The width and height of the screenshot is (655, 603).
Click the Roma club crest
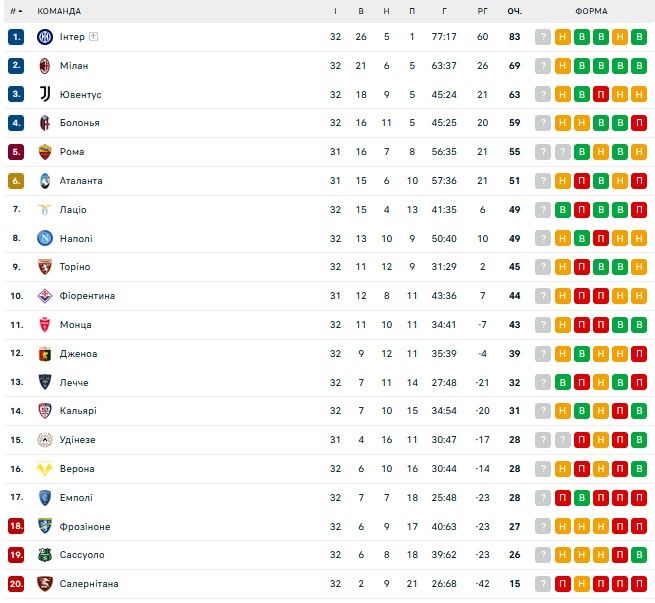pyautogui.click(x=44, y=152)
